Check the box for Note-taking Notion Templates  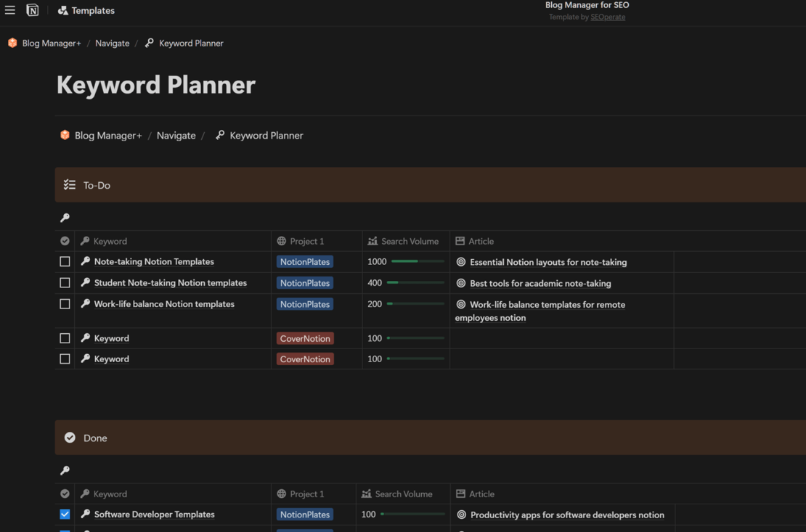pyautogui.click(x=65, y=261)
